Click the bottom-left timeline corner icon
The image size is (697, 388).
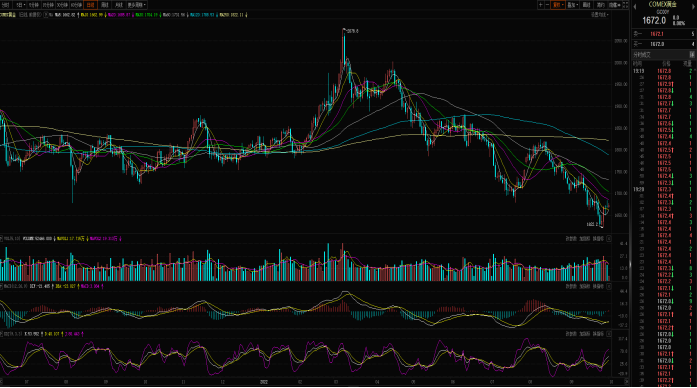coord(2,382)
